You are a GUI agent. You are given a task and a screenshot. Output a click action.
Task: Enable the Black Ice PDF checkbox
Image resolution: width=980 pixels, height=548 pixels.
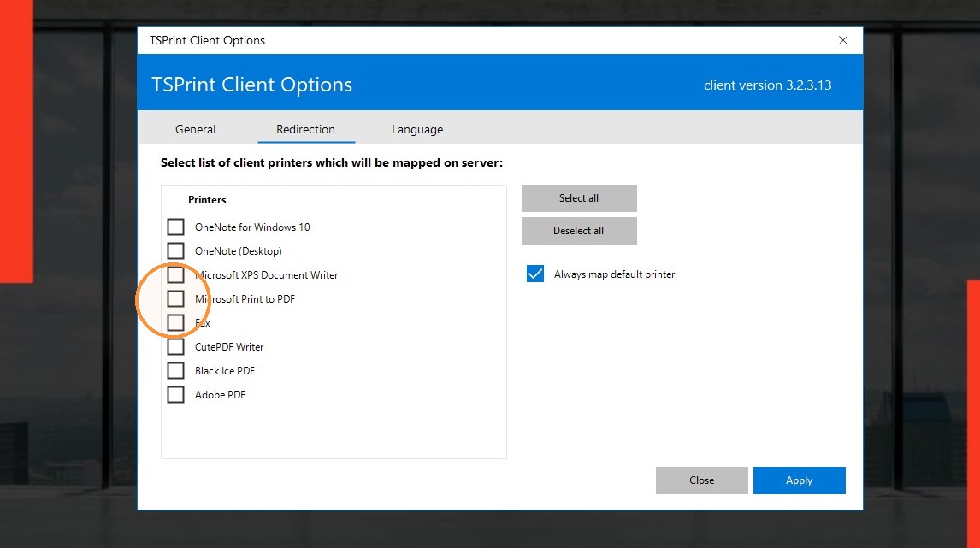tap(175, 370)
